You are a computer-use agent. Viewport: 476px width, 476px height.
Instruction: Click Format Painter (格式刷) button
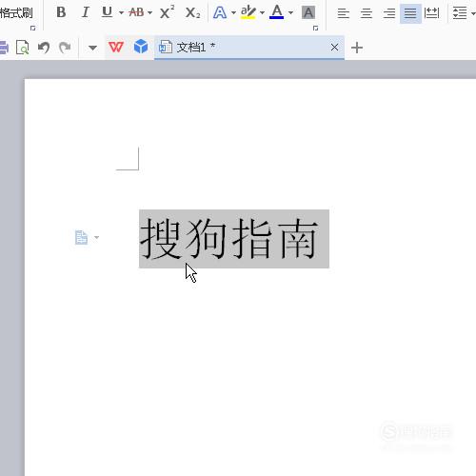[x=16, y=13]
